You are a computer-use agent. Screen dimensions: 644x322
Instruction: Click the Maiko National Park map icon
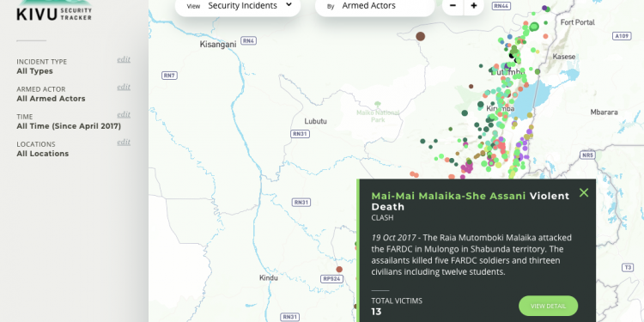pyautogui.click(x=378, y=104)
